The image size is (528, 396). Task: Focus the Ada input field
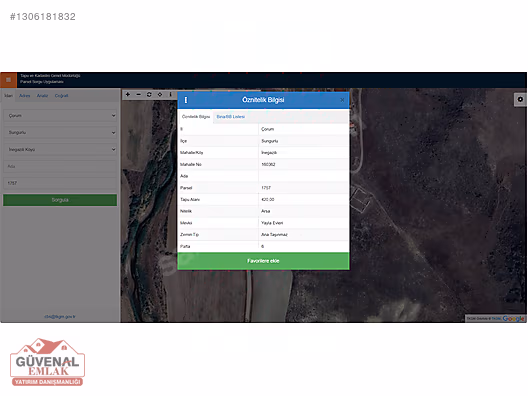[x=60, y=166]
